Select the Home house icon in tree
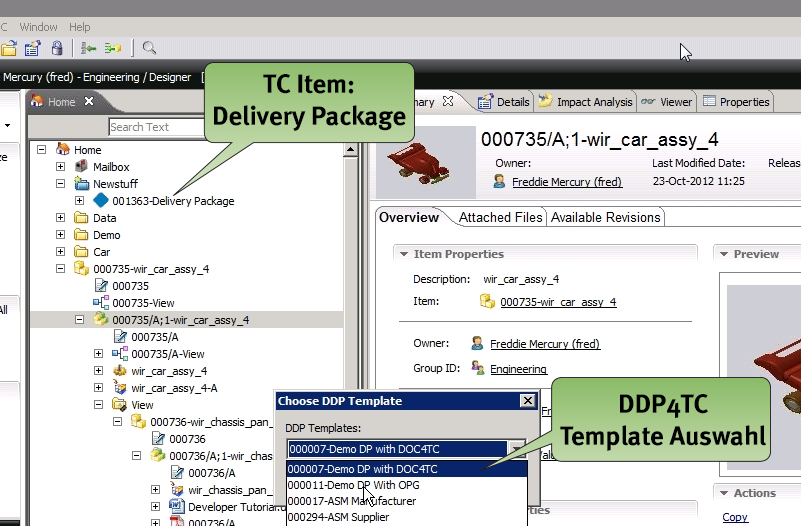Viewport: 801px width, 526px height. tap(63, 149)
